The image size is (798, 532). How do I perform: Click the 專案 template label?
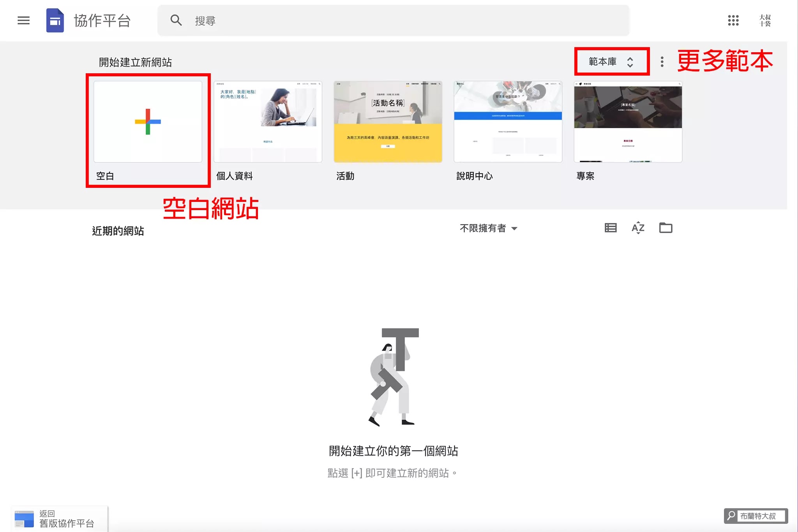[586, 176]
